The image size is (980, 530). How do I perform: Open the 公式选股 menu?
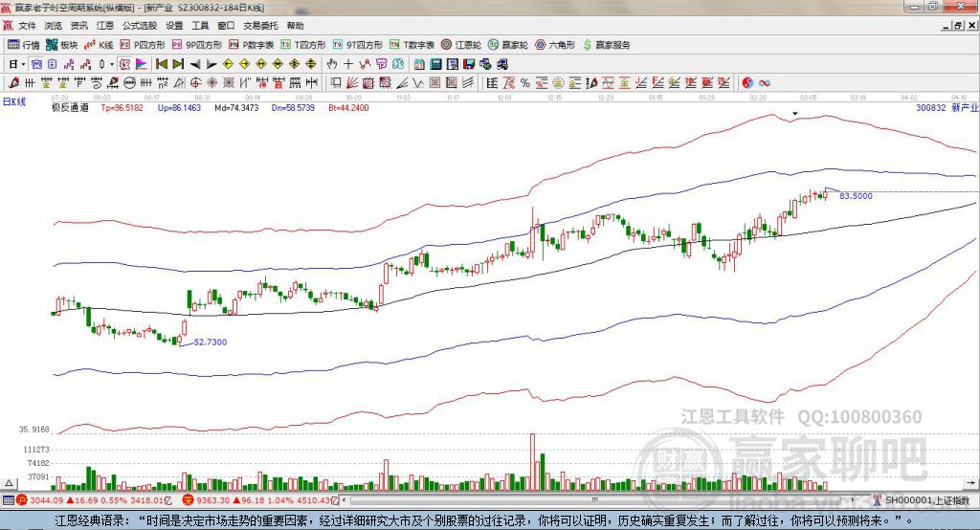click(140, 26)
